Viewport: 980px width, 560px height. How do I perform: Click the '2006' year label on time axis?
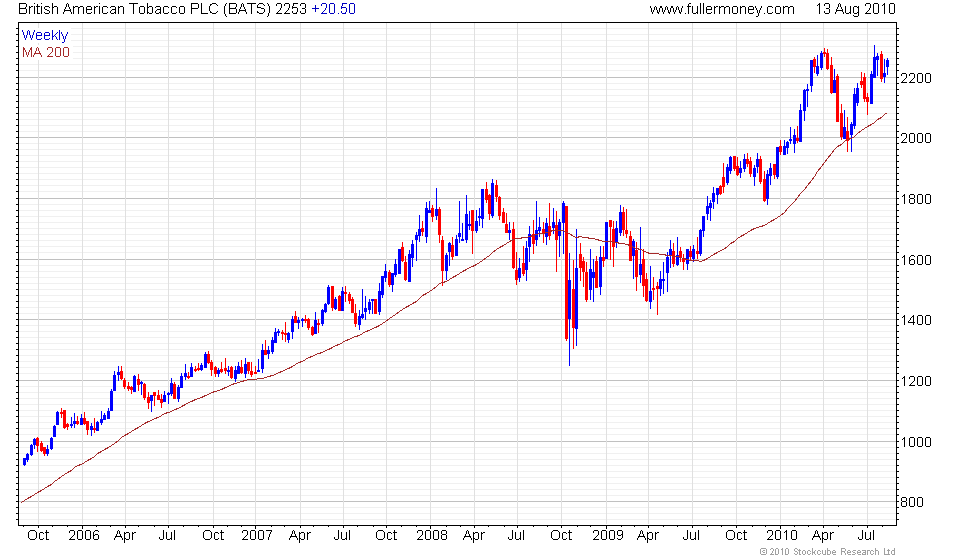[x=84, y=536]
